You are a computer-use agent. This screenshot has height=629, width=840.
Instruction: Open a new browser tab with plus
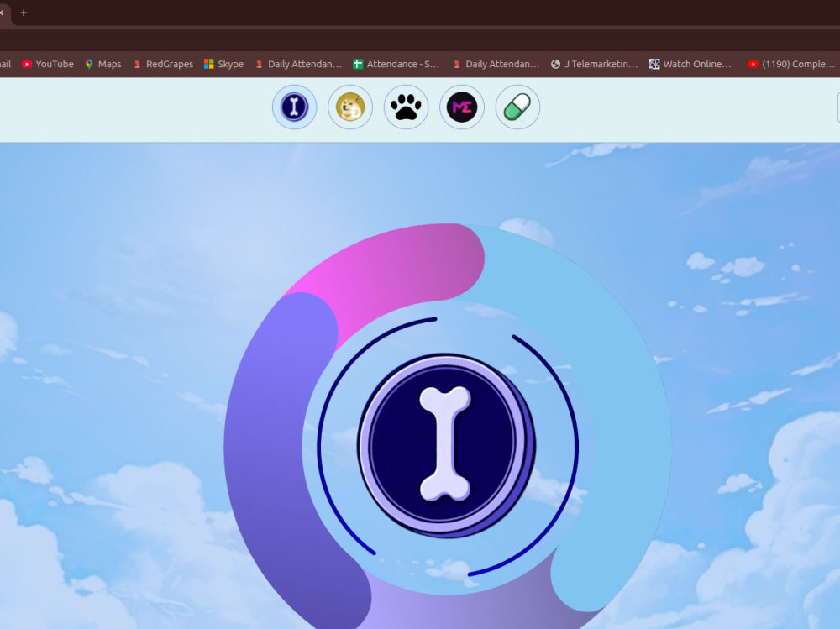pyautogui.click(x=24, y=13)
